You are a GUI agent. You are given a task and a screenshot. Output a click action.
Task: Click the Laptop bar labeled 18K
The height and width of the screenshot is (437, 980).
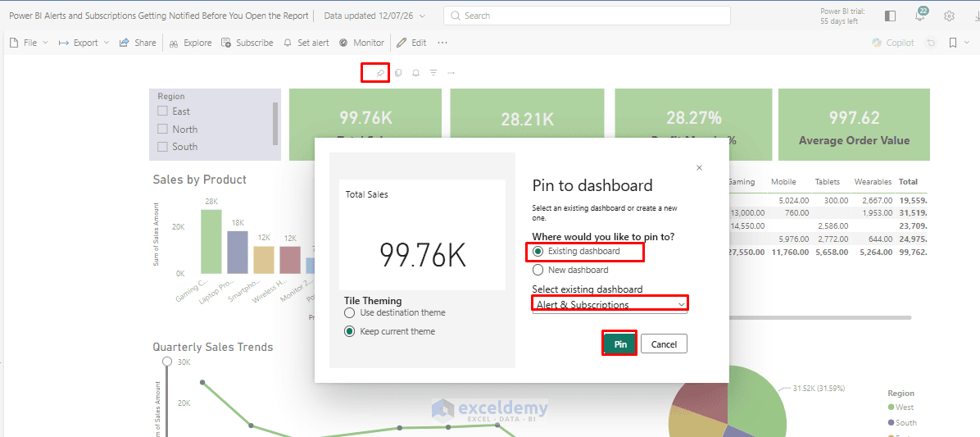(x=238, y=252)
